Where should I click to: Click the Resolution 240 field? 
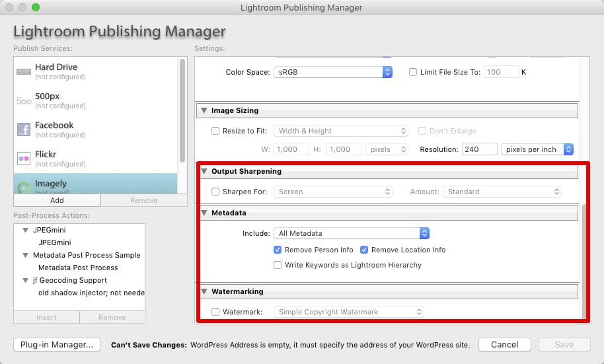pos(480,149)
